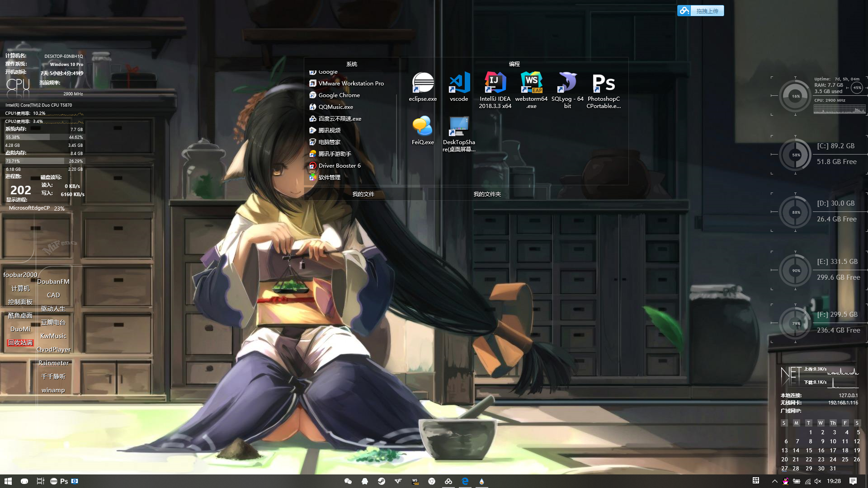868x488 pixels.
Task: Select the 我的文件夹 tab
Action: point(487,194)
